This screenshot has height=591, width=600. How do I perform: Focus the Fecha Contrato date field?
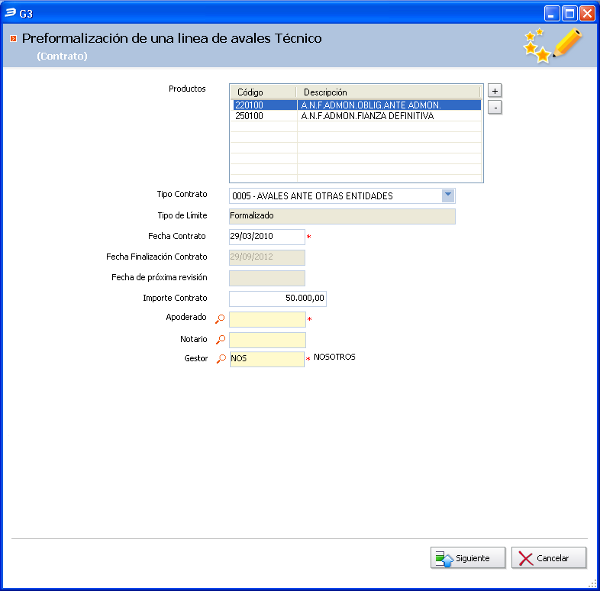(x=267, y=237)
